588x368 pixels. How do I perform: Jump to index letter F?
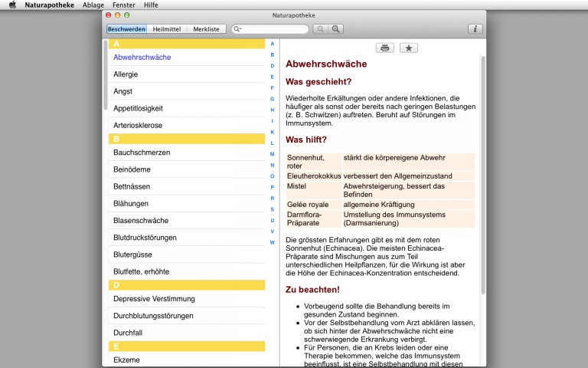tap(273, 88)
